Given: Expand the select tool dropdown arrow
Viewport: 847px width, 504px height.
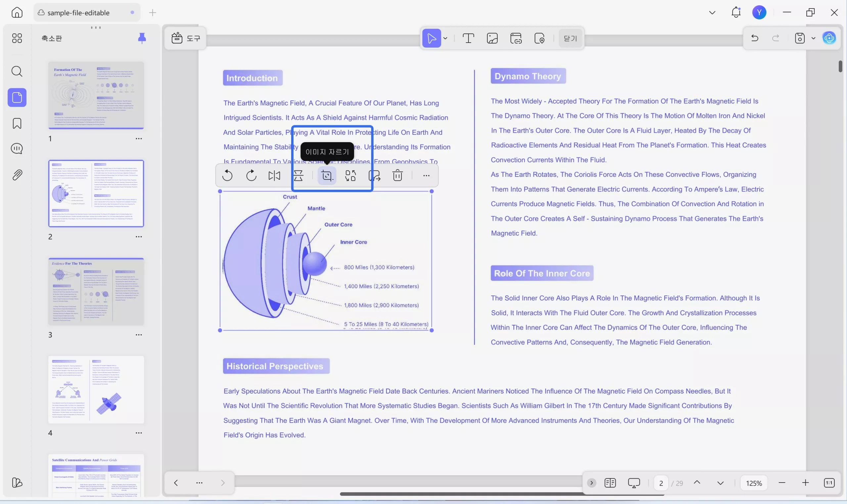Looking at the screenshot, I should click(445, 38).
